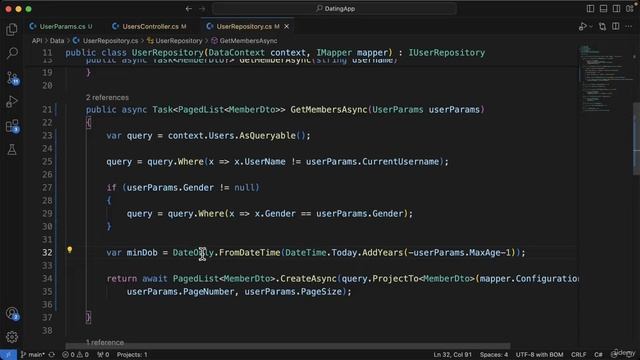Close the UserRepository.cs tab

[x=287, y=27]
